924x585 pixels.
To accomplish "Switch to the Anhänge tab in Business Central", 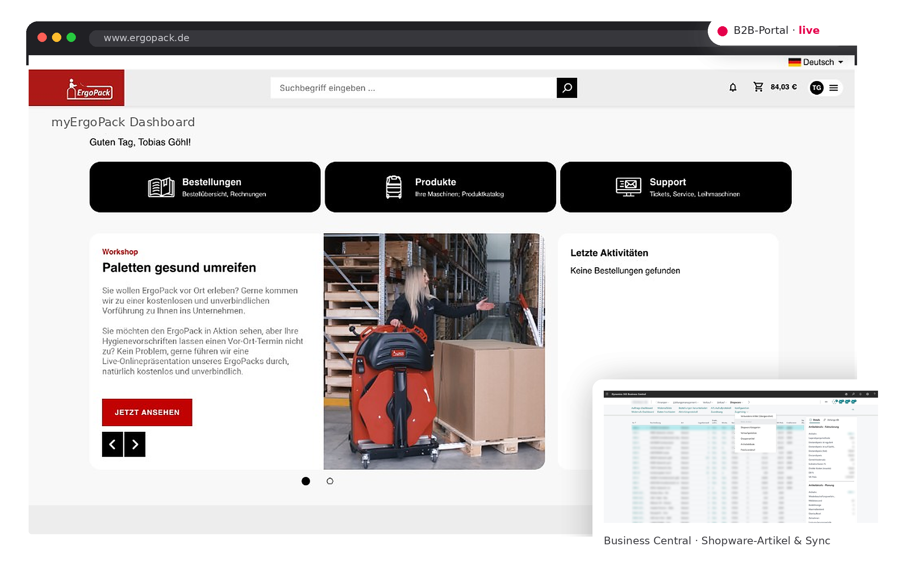I will (x=832, y=420).
